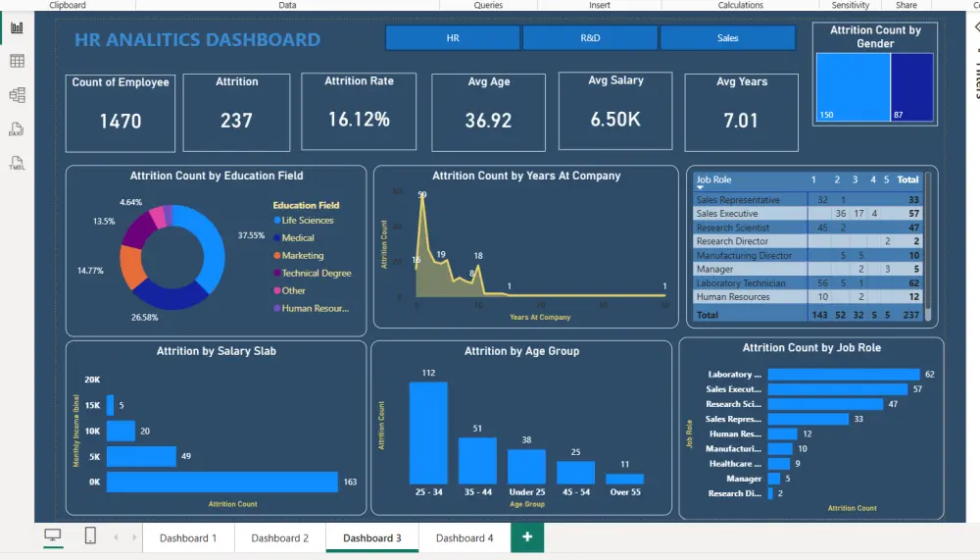This screenshot has height=560, width=980.
Task: Select the Avg Salary 6.50K card
Action: coord(615,111)
